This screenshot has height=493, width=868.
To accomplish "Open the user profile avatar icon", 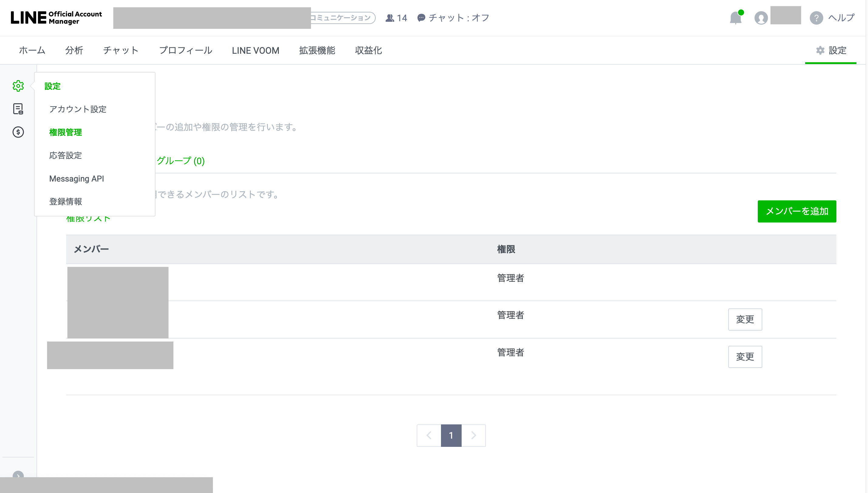I will click(x=761, y=18).
